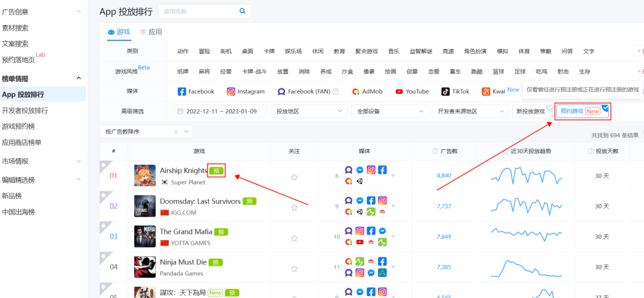The width and height of the screenshot is (644, 298).
Task: Click ad count 7,649
Action: (x=444, y=236)
